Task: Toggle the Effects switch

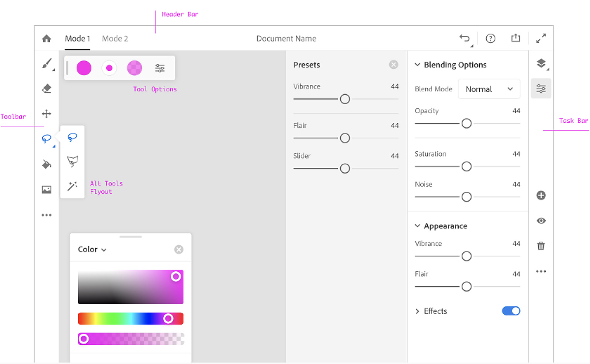Action: [511, 311]
